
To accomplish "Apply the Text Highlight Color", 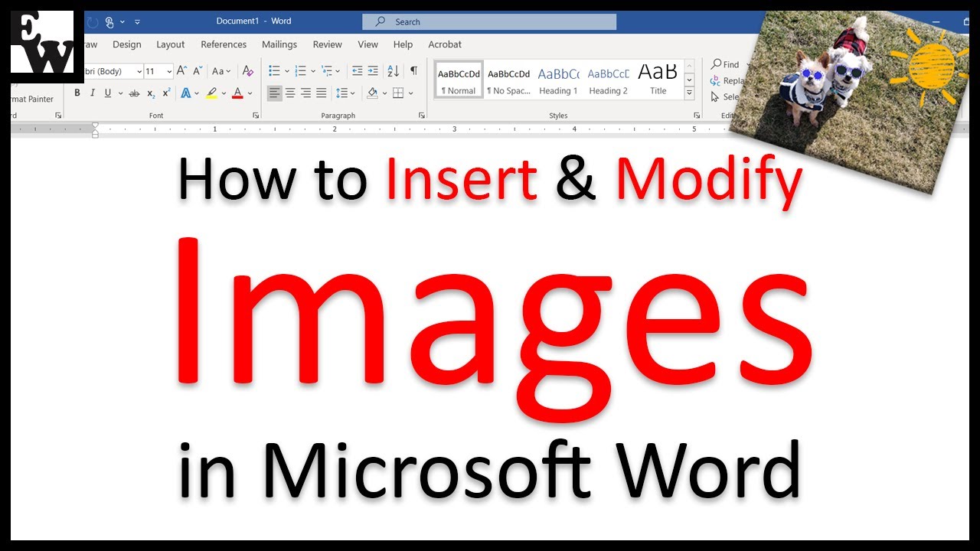I will [x=212, y=93].
